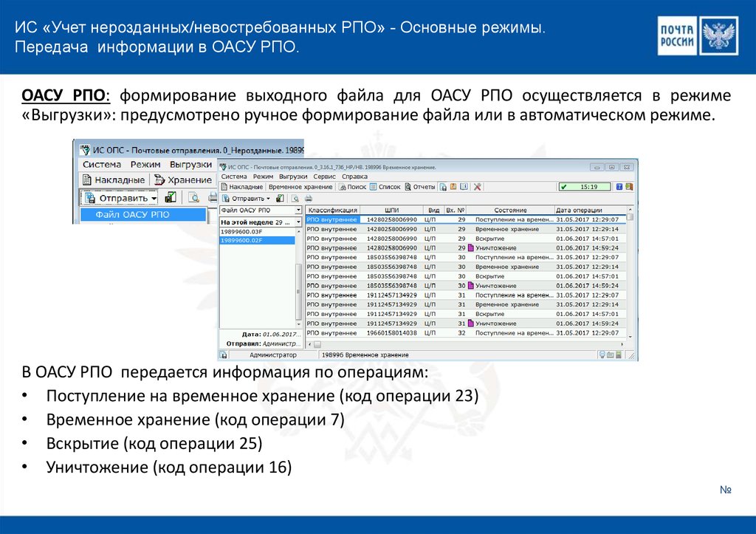Select file 19899600.03F in the list
The height and width of the screenshot is (534, 756).
point(243,232)
